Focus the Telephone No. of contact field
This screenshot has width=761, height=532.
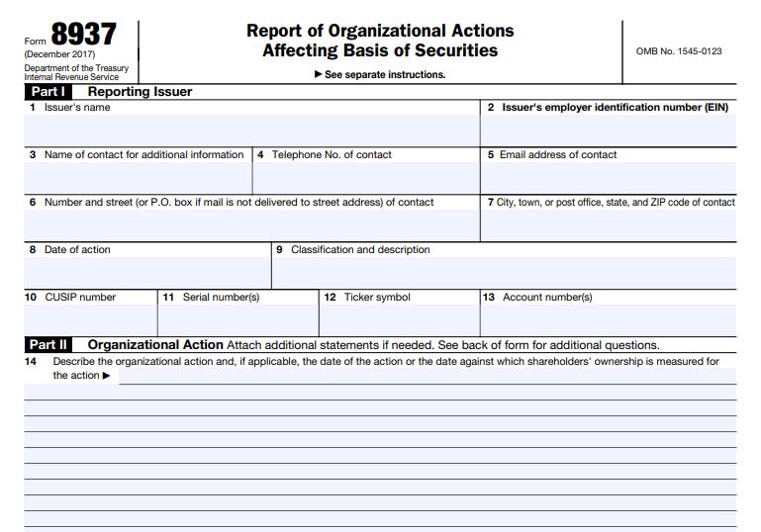(366, 178)
